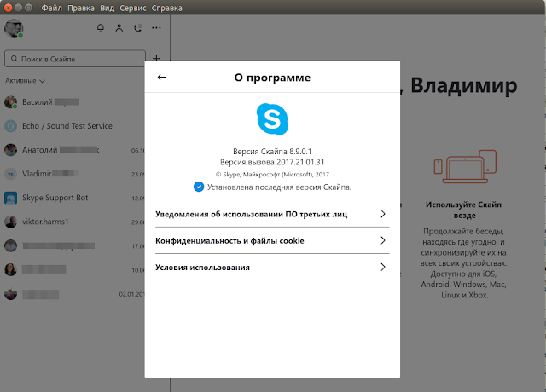
Task: Click the plus new chat icon
Action: pyautogui.click(x=156, y=58)
